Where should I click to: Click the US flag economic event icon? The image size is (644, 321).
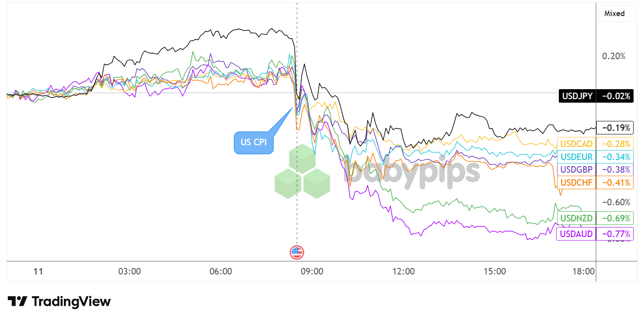[x=297, y=252]
